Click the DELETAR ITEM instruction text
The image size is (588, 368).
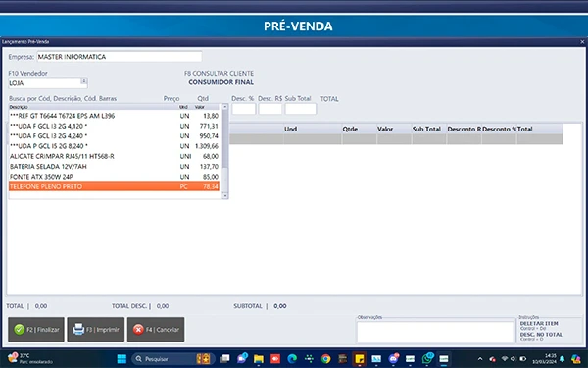539,323
